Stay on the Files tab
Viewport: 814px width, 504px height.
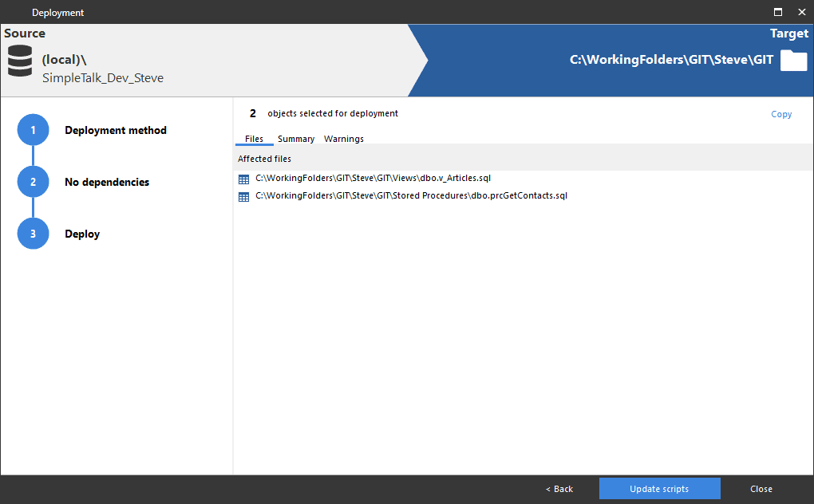click(254, 138)
